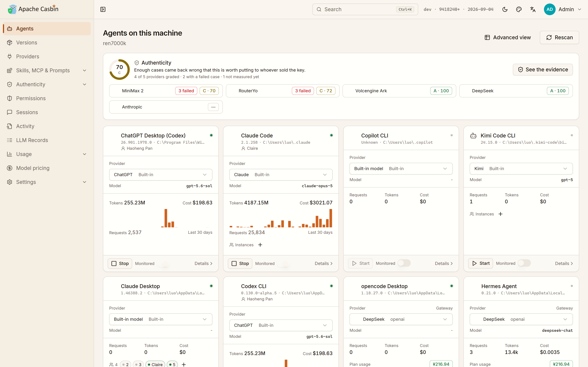Viewport: 588px width, 367px height.
Task: Switch to dark mode moon icon
Action: [x=505, y=9]
